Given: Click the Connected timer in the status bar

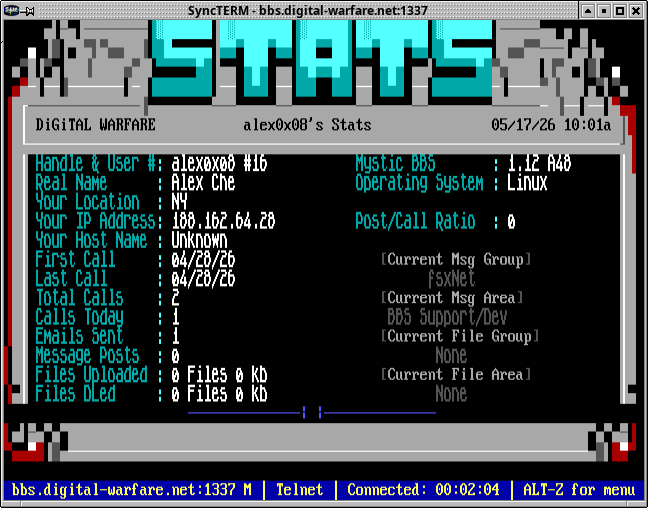Looking at the screenshot, I should click(423, 490).
